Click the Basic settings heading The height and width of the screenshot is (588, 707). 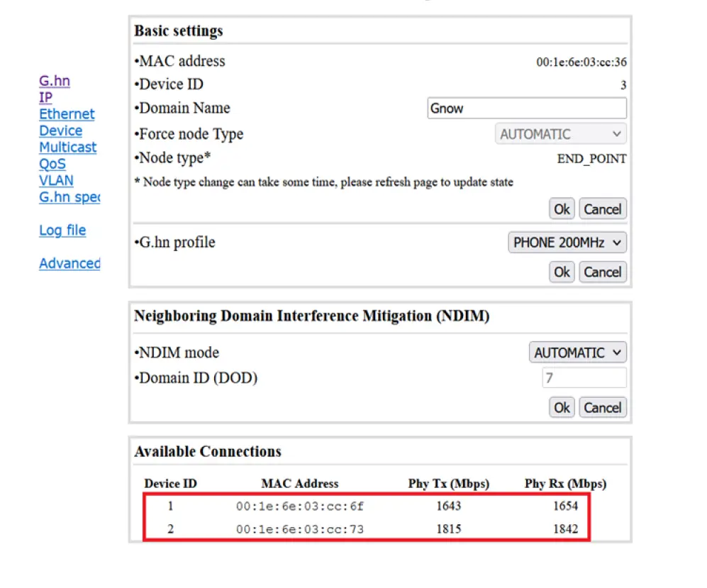(179, 30)
